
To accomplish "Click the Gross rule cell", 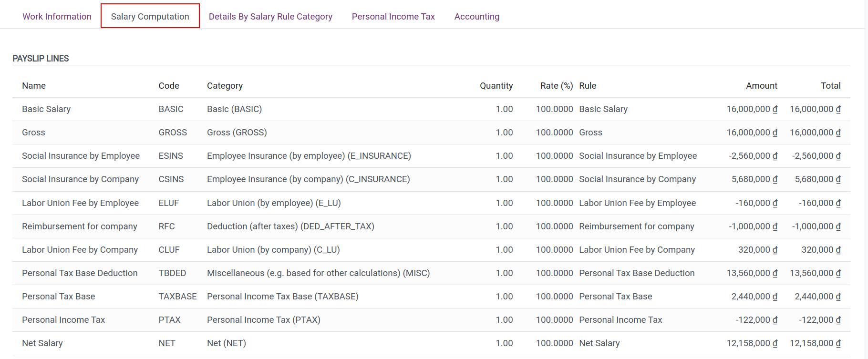I will tap(590, 133).
